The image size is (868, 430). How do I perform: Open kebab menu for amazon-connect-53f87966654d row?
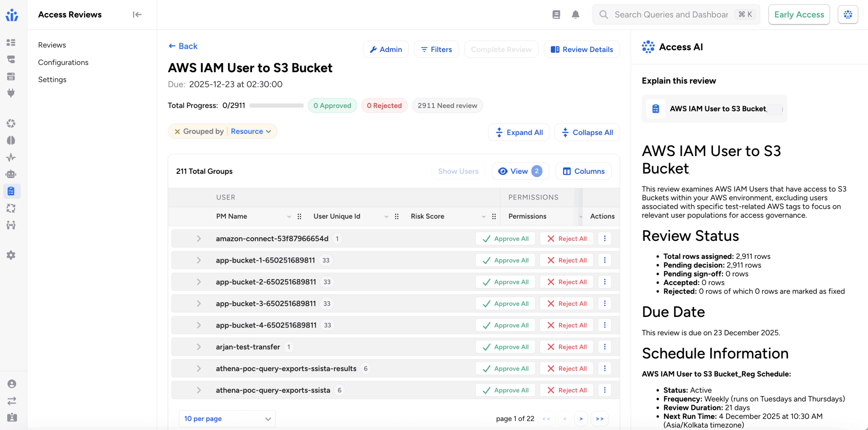(605, 239)
